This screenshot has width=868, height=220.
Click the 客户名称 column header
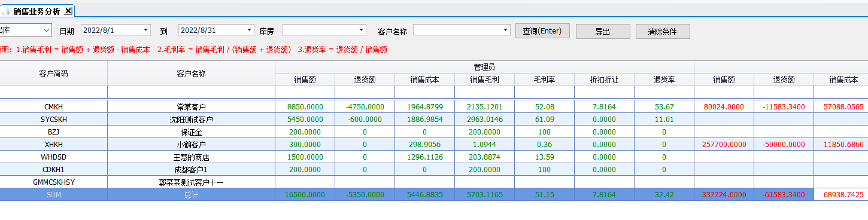tap(192, 73)
